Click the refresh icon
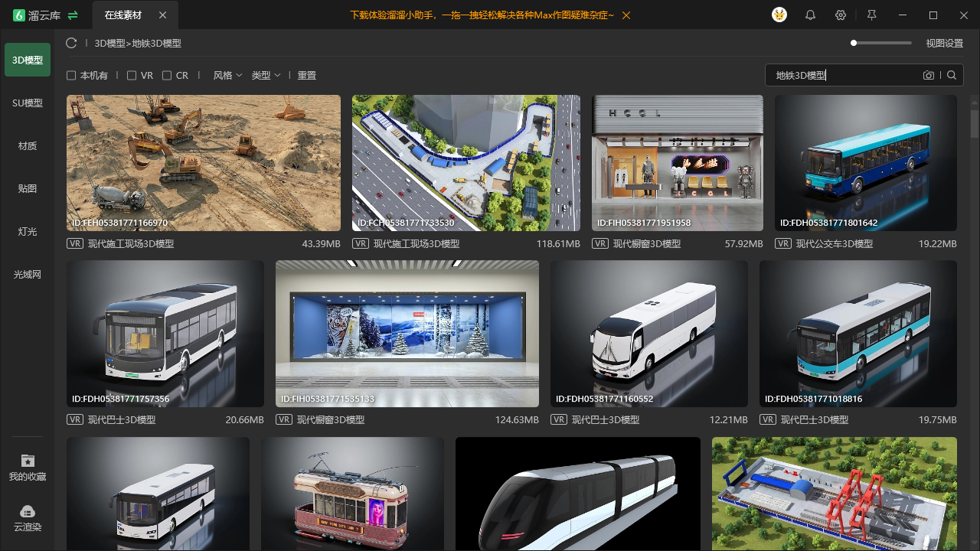The width and height of the screenshot is (980, 551). click(71, 44)
